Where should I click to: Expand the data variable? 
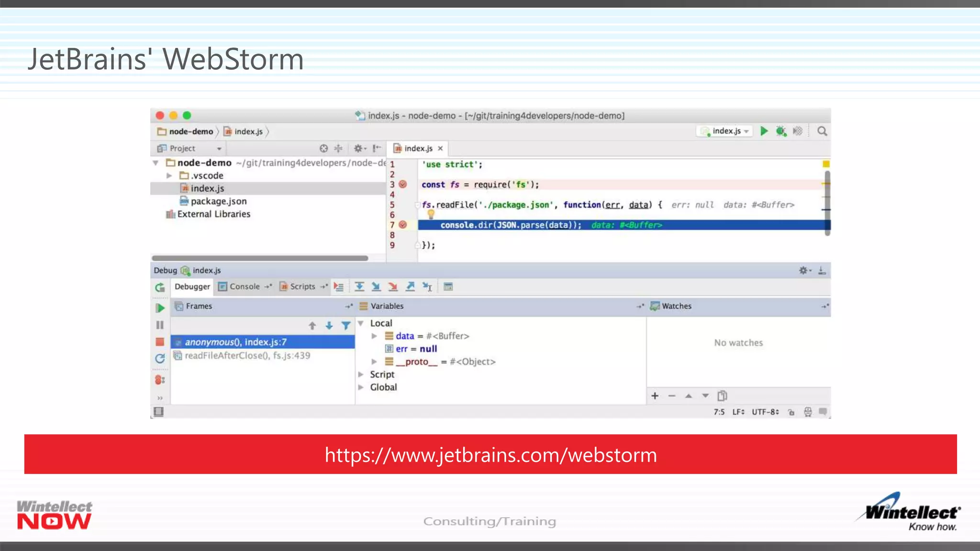click(x=374, y=336)
